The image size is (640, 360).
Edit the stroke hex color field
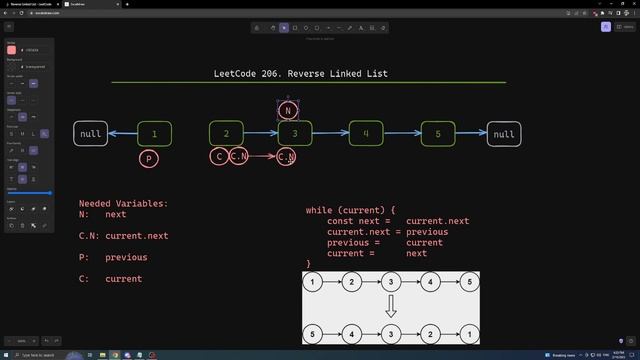point(35,50)
